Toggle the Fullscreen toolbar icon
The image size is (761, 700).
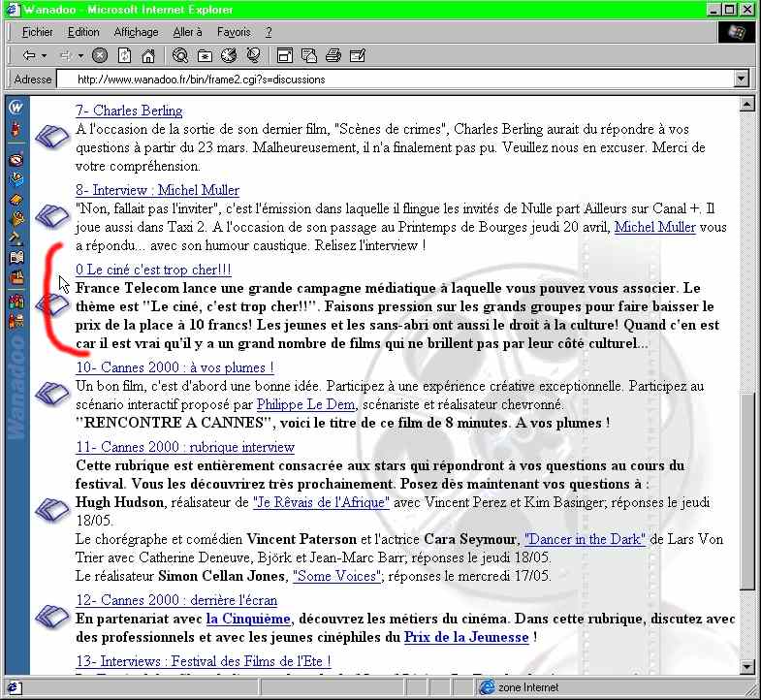pos(285,56)
